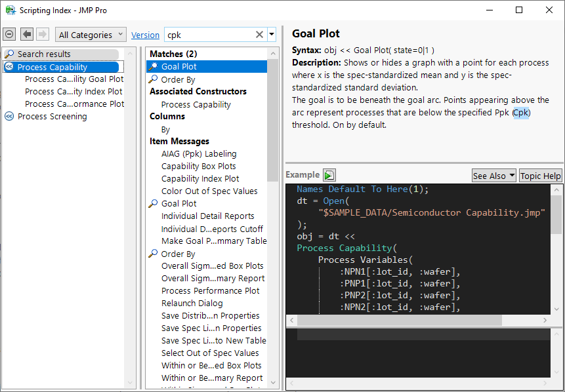Viewport: 565px width, 392px height.
Task: Click the magnifier icon beside Search results
Action: click(x=9, y=54)
